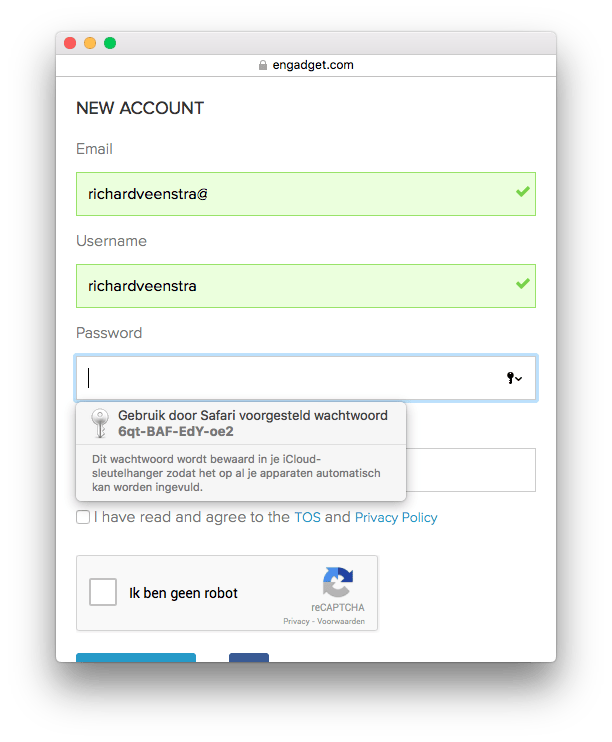Tick the 'Ik ben geen robot' checkbox

coord(103,592)
